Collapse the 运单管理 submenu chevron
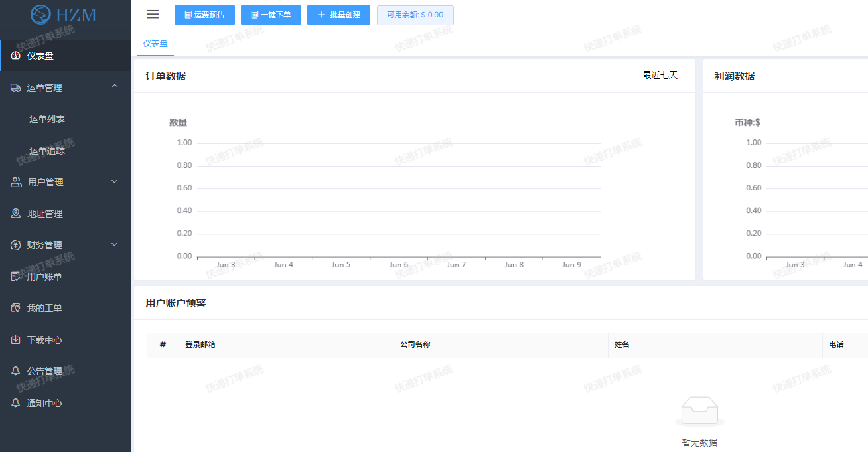 [115, 86]
